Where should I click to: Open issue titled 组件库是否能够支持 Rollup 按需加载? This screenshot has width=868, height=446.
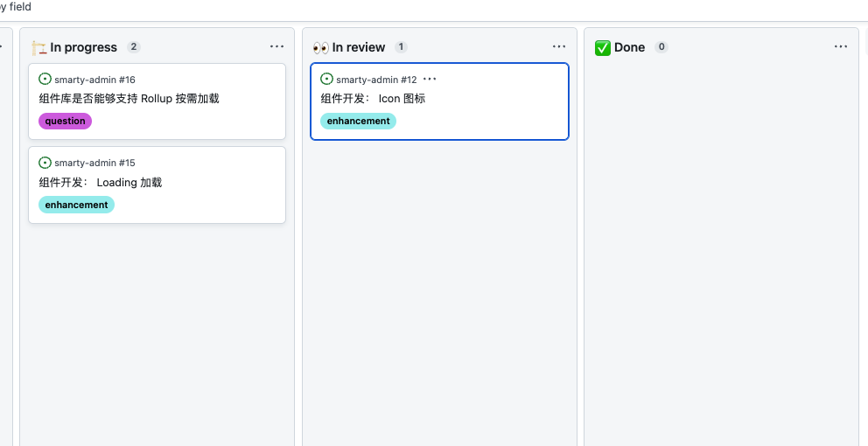(x=129, y=99)
